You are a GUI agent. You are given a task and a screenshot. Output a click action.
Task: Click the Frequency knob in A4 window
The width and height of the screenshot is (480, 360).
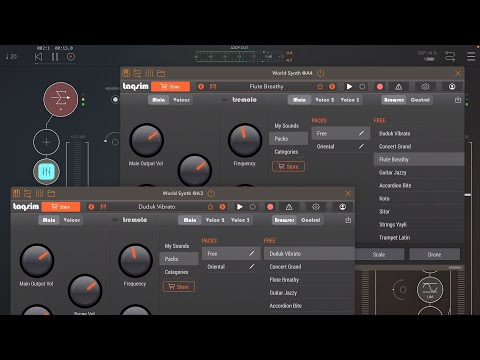point(245,140)
